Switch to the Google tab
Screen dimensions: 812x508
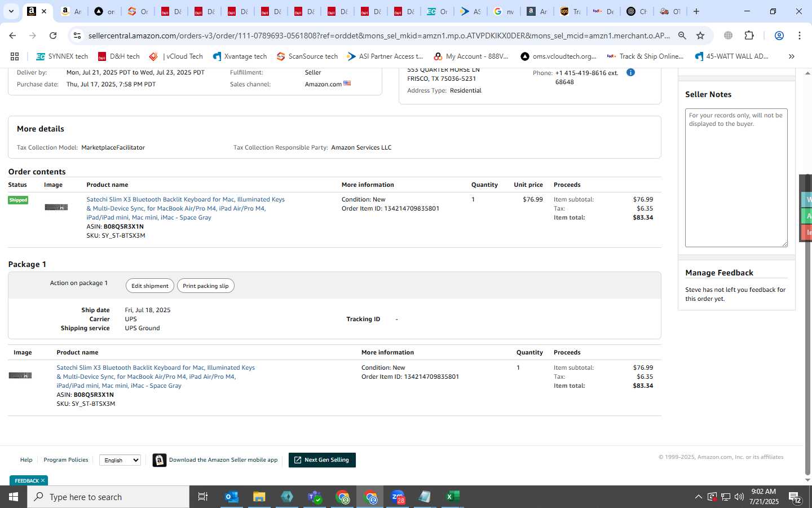(504, 11)
